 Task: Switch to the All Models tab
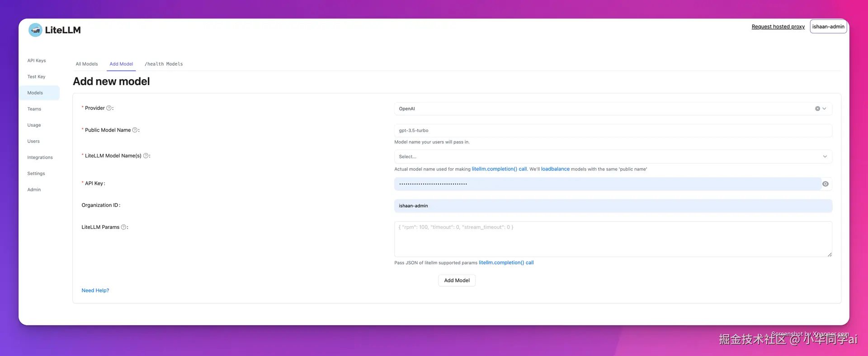click(87, 64)
